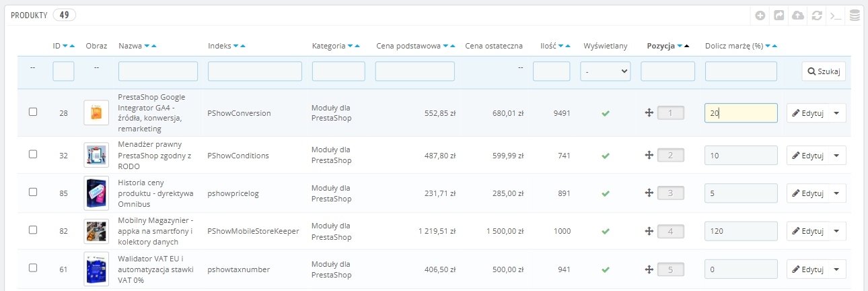Sort Indeks column ascending
The height and width of the screenshot is (291, 868).
(x=243, y=46)
